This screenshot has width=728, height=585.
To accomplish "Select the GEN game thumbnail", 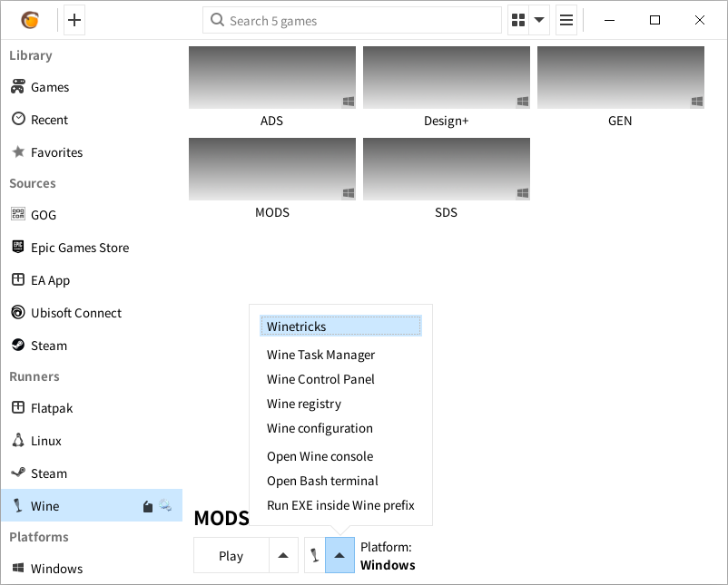I will (621, 77).
